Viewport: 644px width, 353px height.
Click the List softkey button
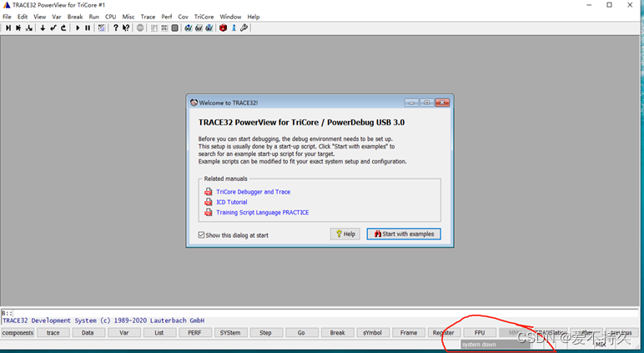coord(159,332)
